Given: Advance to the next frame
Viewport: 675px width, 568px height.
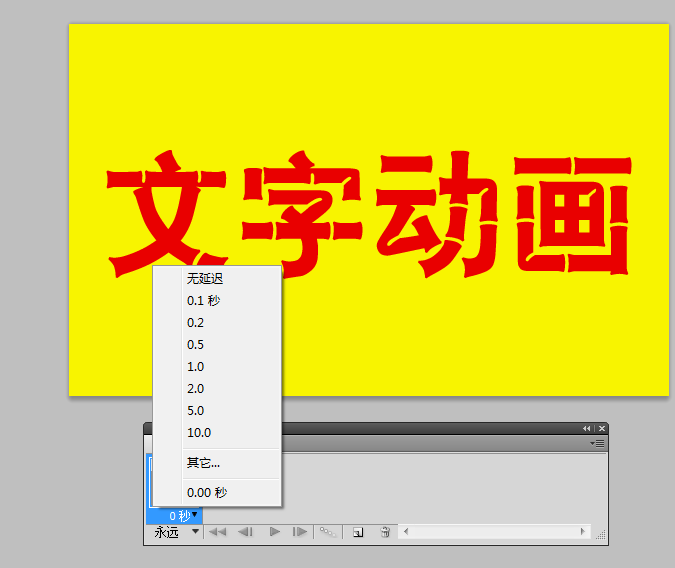Looking at the screenshot, I should click(300, 532).
